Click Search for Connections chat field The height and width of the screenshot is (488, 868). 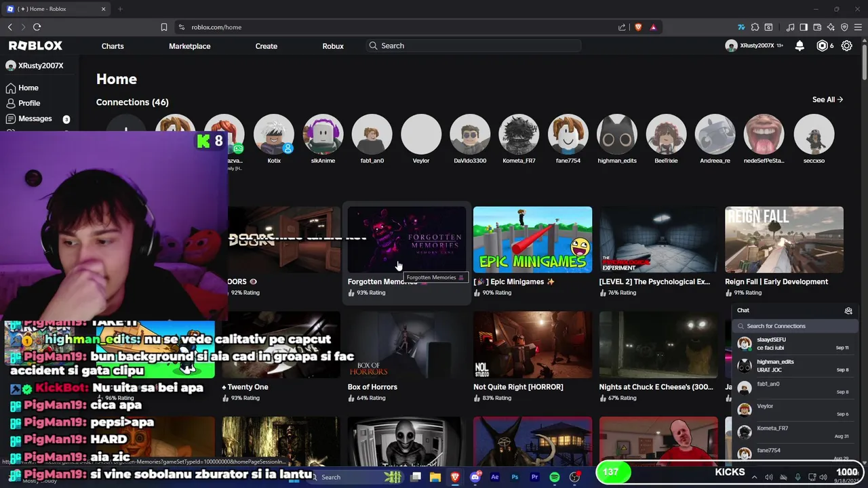click(x=794, y=326)
